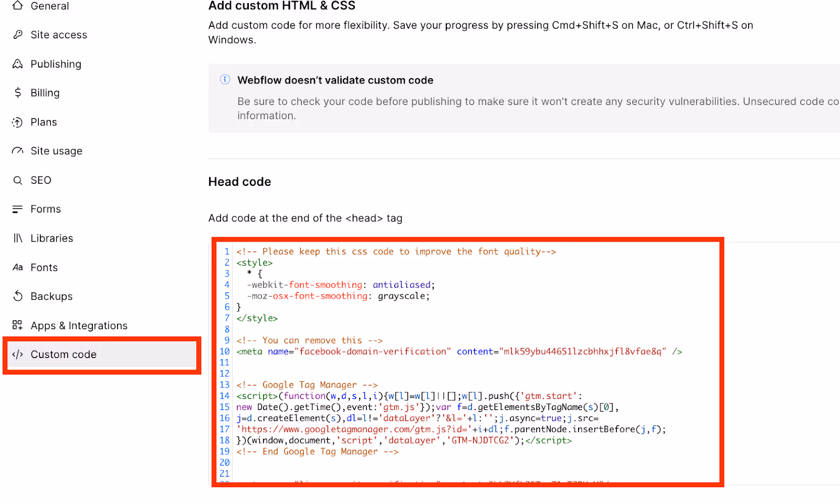
Task: Click the 'Google Tag Manager' opening comment
Action: [307, 385]
